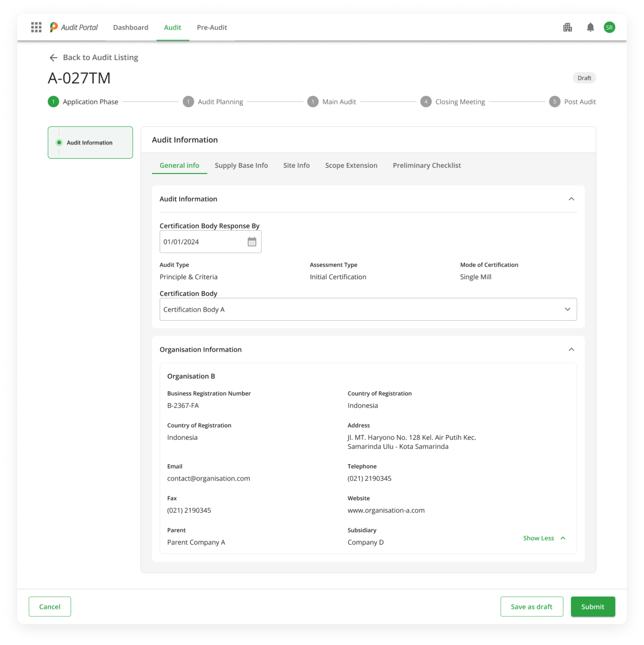Screen dimensions: 644x645
Task: Open the Preliminary Checklist tab
Action: click(426, 166)
